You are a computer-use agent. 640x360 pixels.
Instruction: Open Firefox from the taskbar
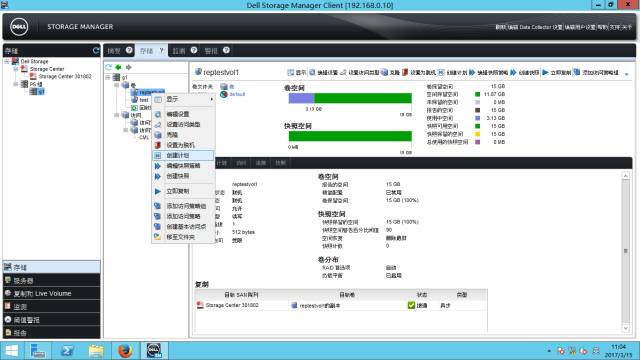125,351
